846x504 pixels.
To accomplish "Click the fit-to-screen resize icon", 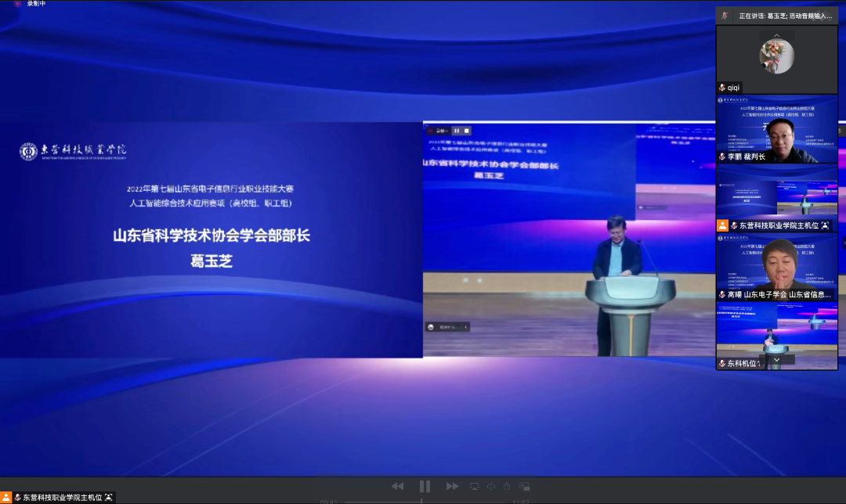I will (491, 486).
